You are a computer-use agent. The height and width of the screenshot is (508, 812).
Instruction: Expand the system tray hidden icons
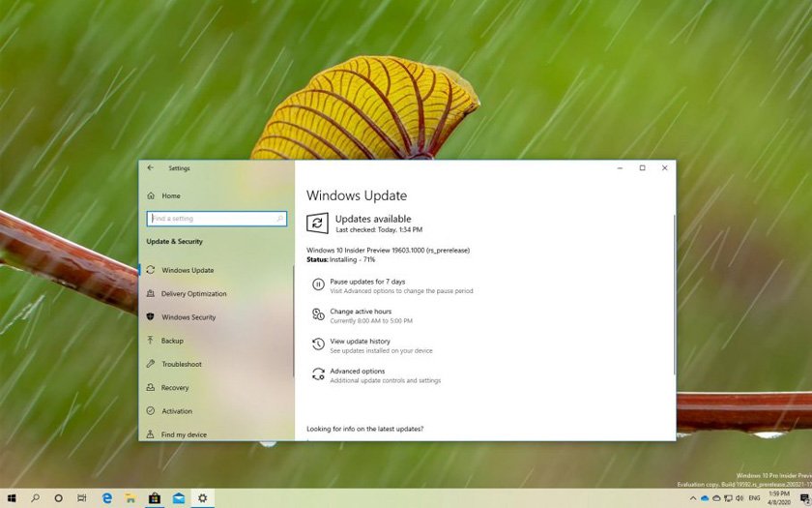pos(692,498)
